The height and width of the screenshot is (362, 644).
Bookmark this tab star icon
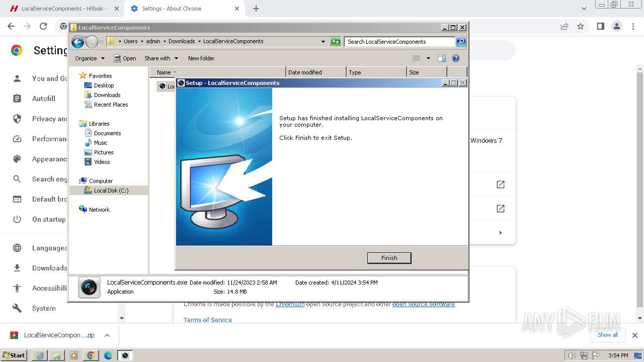[581, 27]
